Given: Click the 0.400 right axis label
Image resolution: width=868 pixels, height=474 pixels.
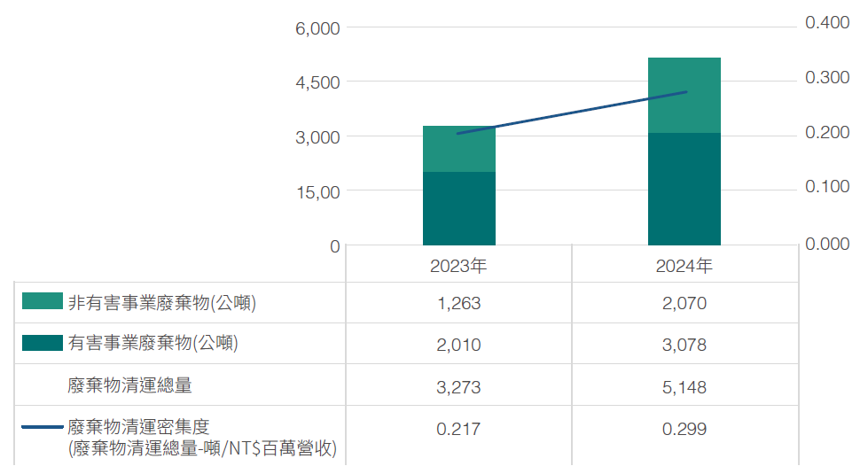Looking at the screenshot, I should coord(826,22).
